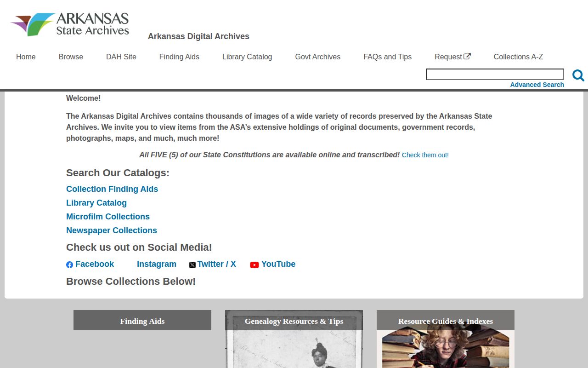588x368 pixels.
Task: Open the Home menu item
Action: tap(26, 57)
